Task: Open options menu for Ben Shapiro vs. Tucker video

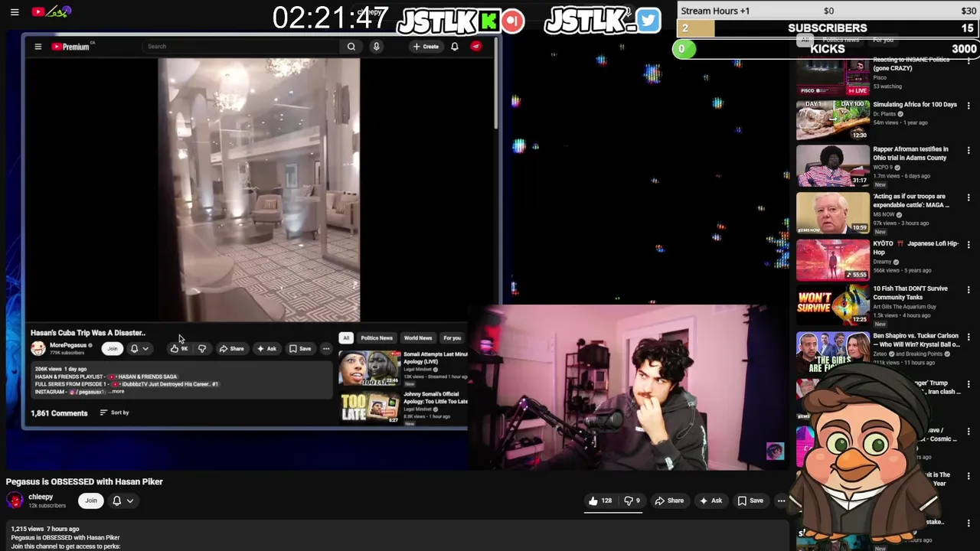Action: 969,337
